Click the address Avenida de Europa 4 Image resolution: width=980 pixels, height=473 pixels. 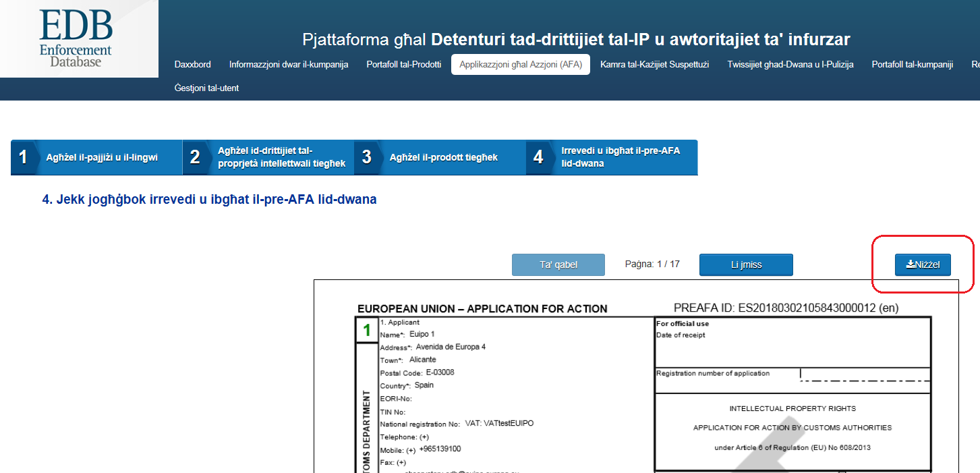coord(451,347)
